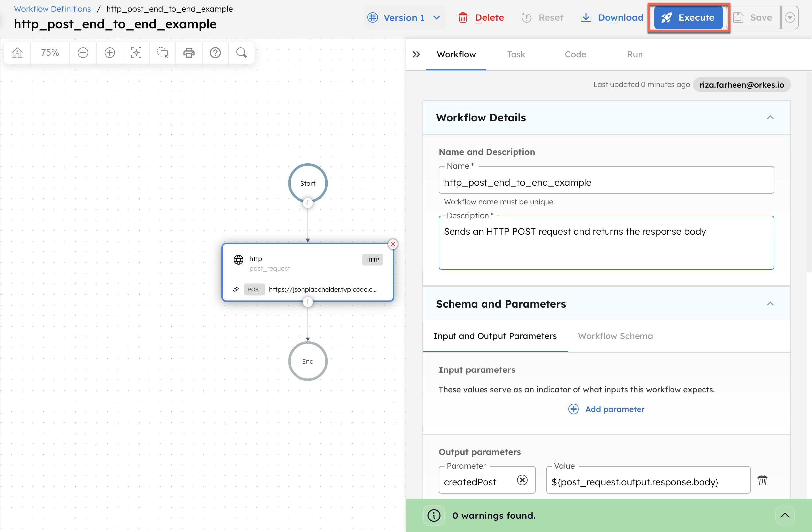Collapse the Workflow Details section
This screenshot has height=532, width=812.
tap(770, 117)
